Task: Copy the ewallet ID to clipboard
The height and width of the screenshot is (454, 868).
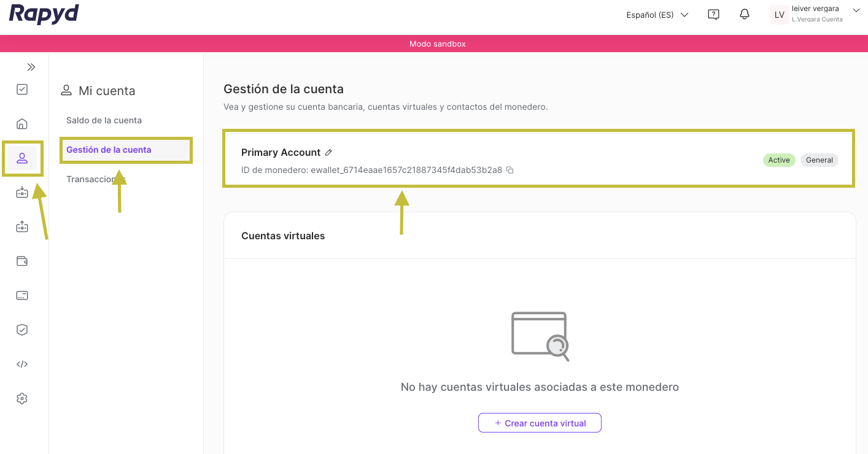Action: (510, 170)
